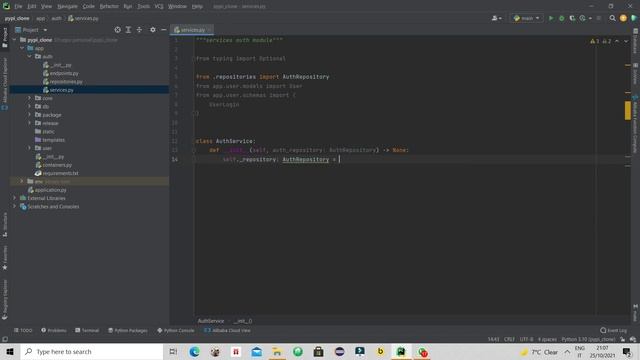Select Opened File target icon in Project panel

coord(118,30)
